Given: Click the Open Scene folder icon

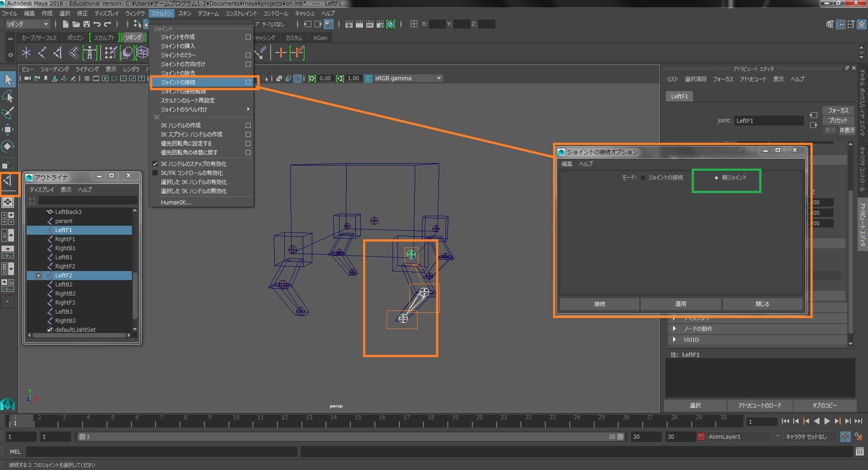Looking at the screenshot, I should 76,24.
